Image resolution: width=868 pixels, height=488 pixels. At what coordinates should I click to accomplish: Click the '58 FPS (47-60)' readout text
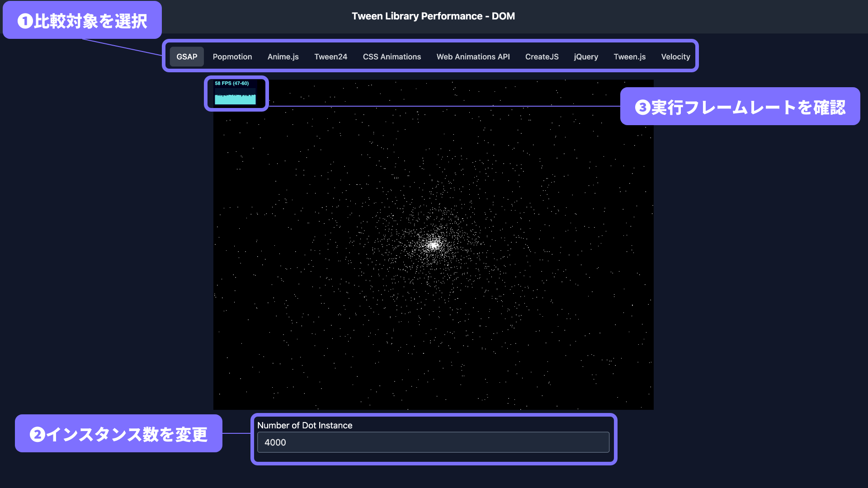tap(231, 84)
